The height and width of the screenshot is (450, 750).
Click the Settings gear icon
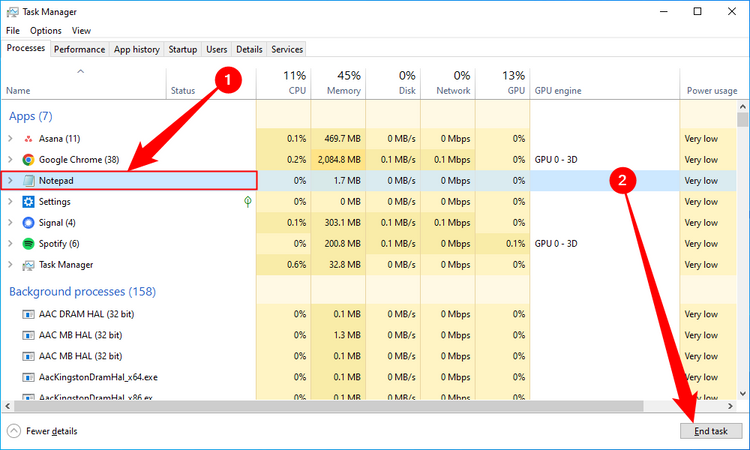[28, 202]
